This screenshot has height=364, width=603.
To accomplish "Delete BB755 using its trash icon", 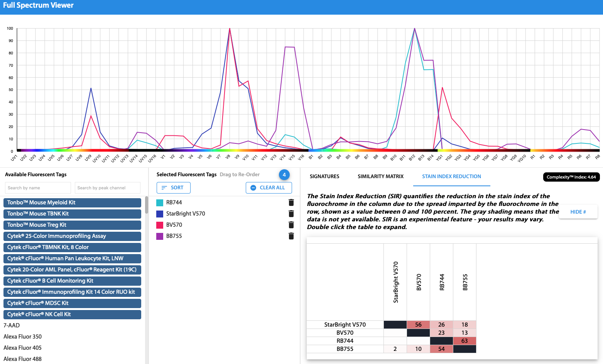I will 291,236.
